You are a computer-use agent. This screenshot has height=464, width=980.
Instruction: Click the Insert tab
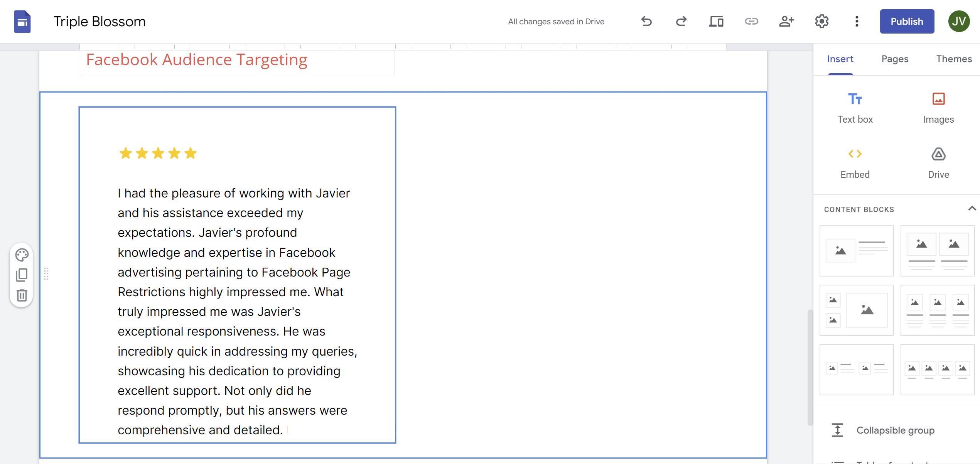tap(841, 59)
